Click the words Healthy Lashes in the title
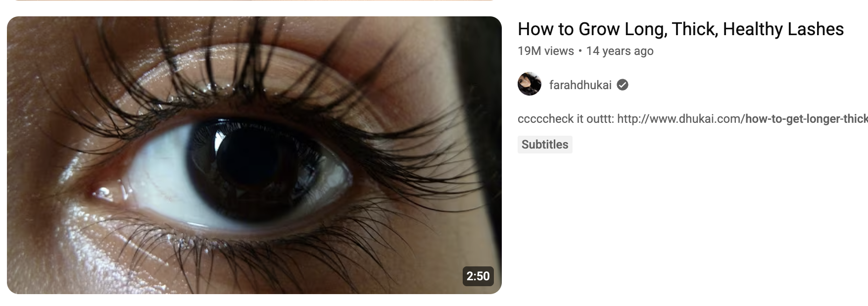Screen dimensions: 868x306 [783, 29]
